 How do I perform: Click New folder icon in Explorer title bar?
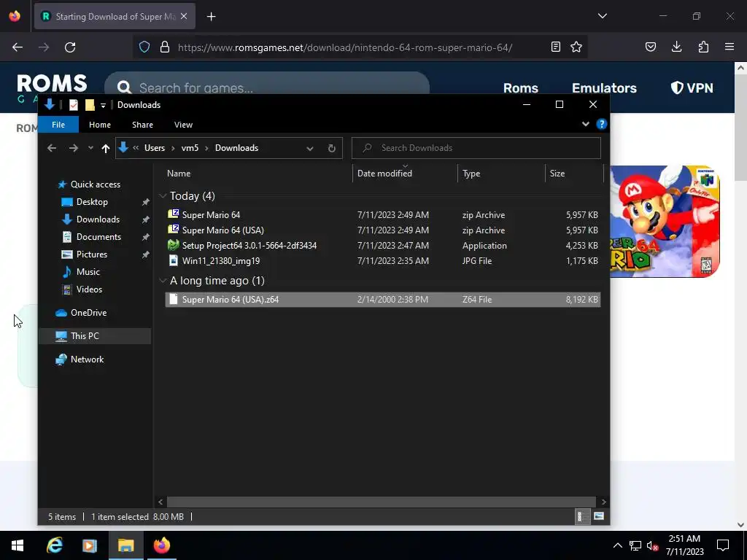click(90, 105)
